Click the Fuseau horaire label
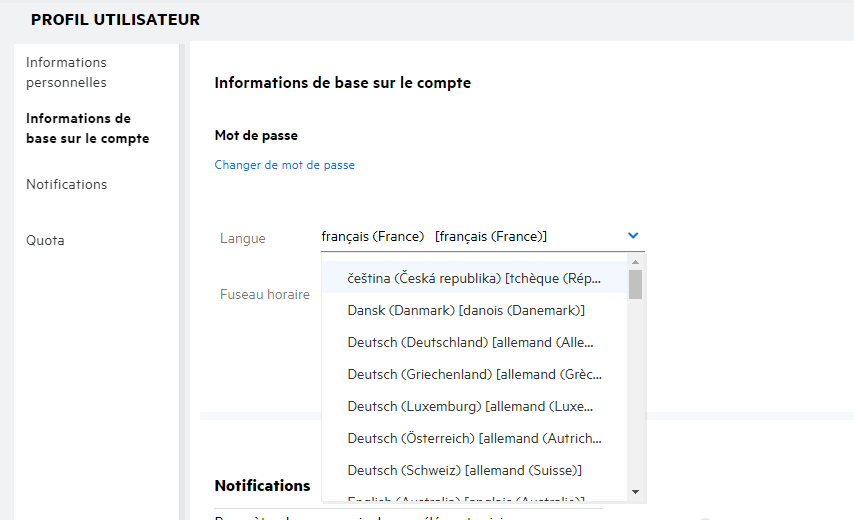Image resolution: width=854 pixels, height=520 pixels. click(265, 295)
